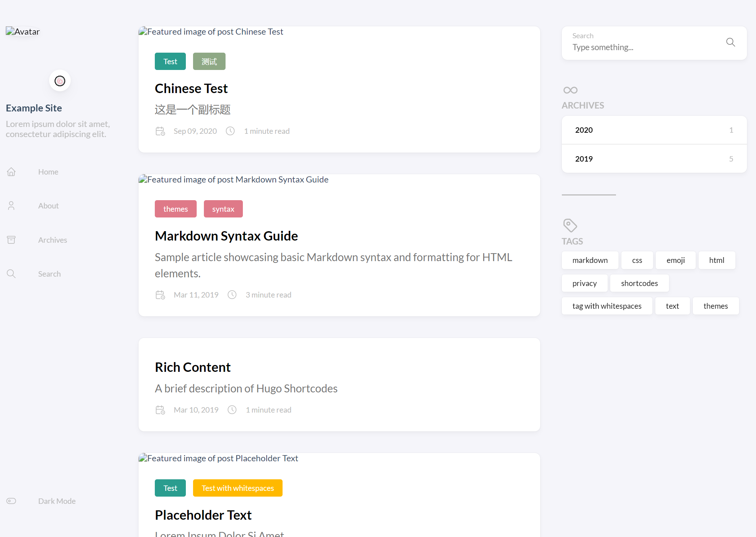Click the Archives box icon in sidebar
The height and width of the screenshot is (537, 756).
[11, 240]
